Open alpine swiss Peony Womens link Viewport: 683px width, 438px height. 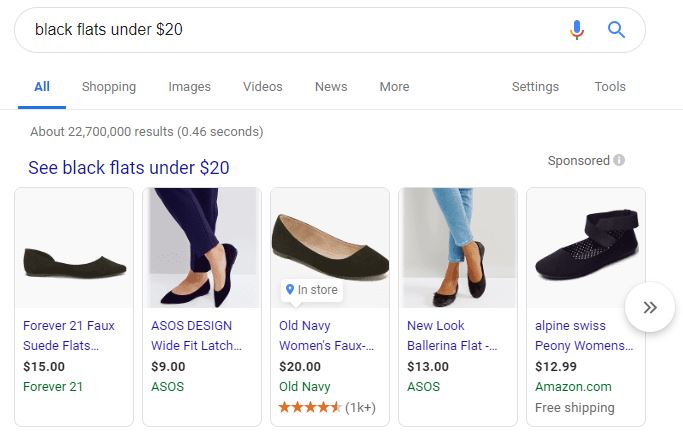click(x=584, y=335)
